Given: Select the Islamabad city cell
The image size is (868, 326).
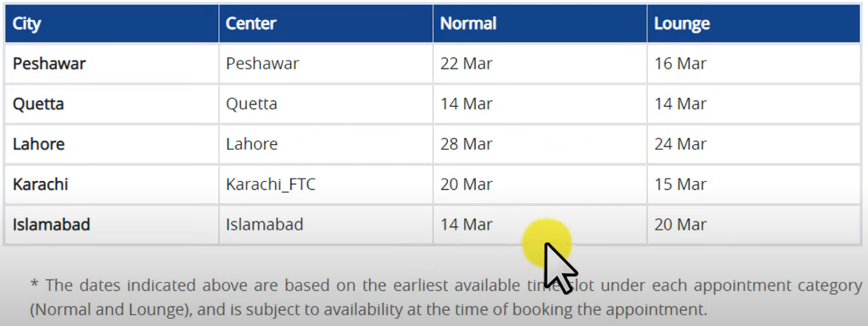Looking at the screenshot, I should point(112,225).
